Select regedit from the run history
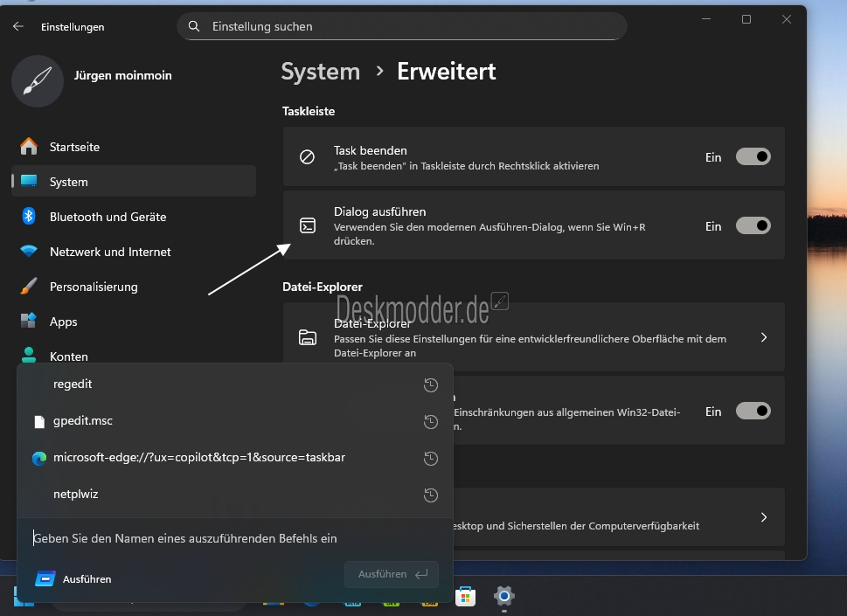847x616 pixels. [x=73, y=384]
